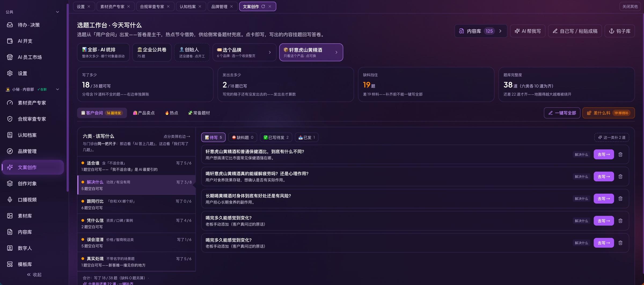Open the 内容库 125 counter button
Screen dimensions: 644x285
tap(481, 31)
